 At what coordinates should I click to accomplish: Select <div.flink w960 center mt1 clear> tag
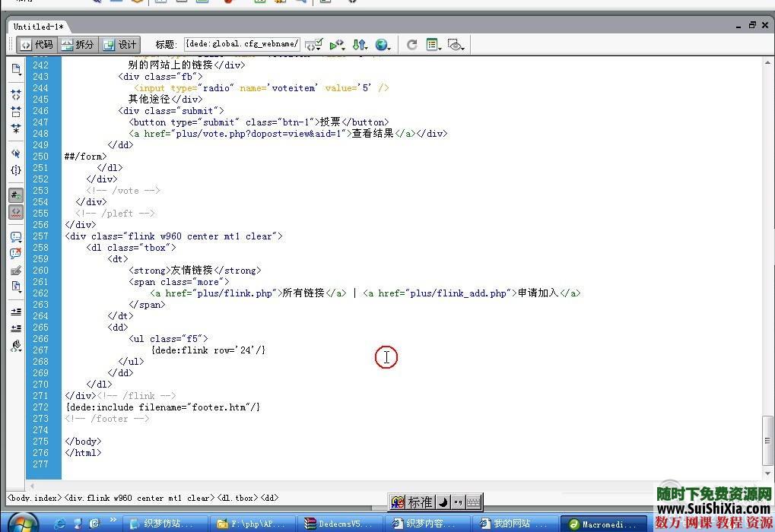[x=138, y=498]
